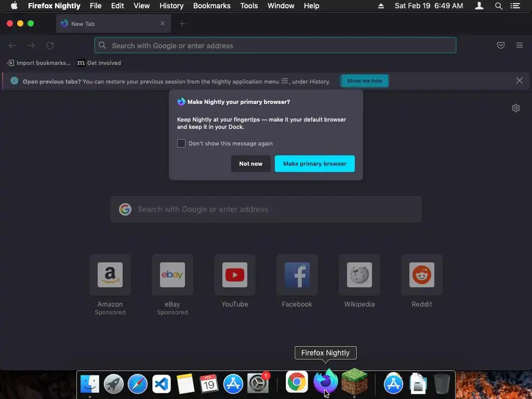
Task: Go forward with the forward arrow
Action: tap(31, 46)
